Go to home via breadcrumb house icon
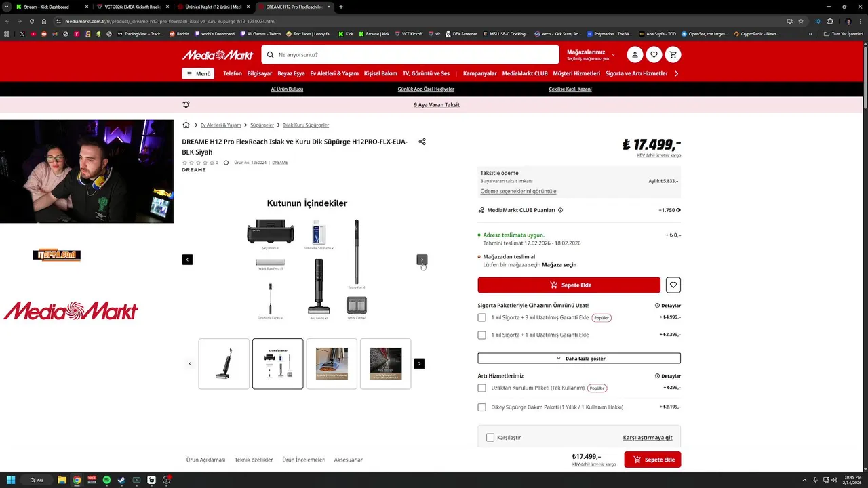The width and height of the screenshot is (868, 488). 186,125
